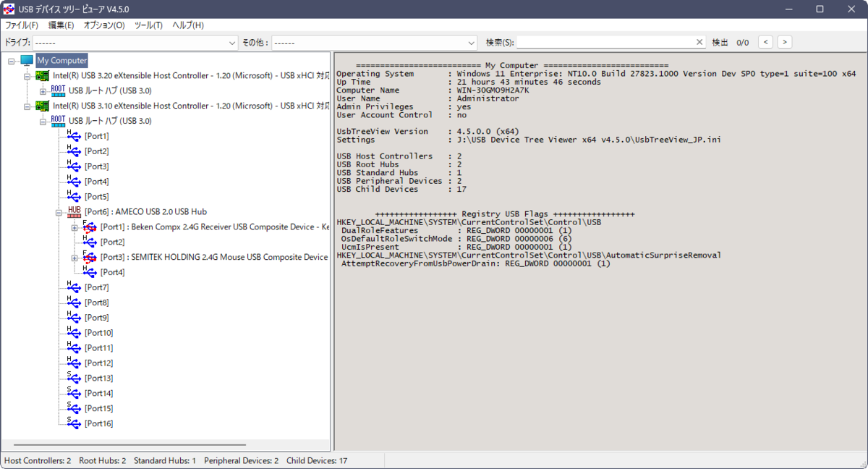The height and width of the screenshot is (469, 868).
Task: Collapse the Intel USB 3.10 host controller node
Action: 27,106
